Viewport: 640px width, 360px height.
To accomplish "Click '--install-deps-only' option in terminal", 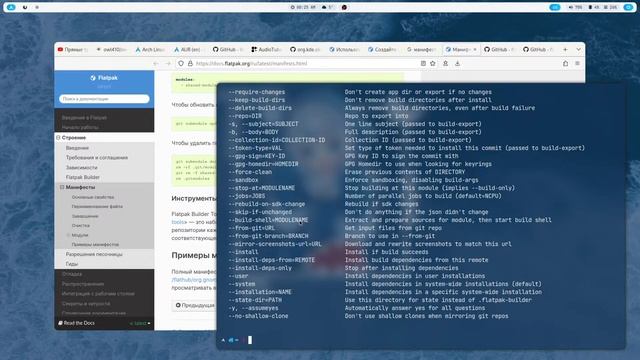I will coord(260,268).
